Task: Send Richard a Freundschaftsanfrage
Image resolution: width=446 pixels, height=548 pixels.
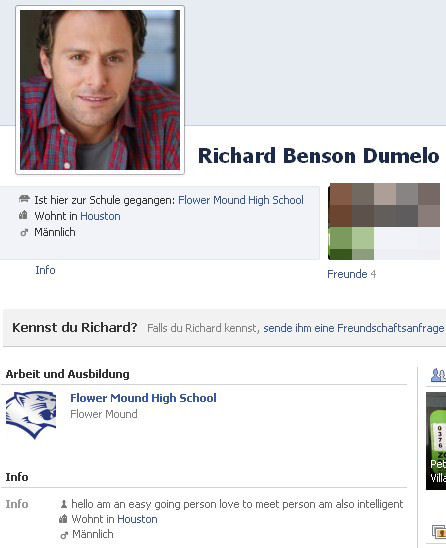Action: click(x=354, y=328)
